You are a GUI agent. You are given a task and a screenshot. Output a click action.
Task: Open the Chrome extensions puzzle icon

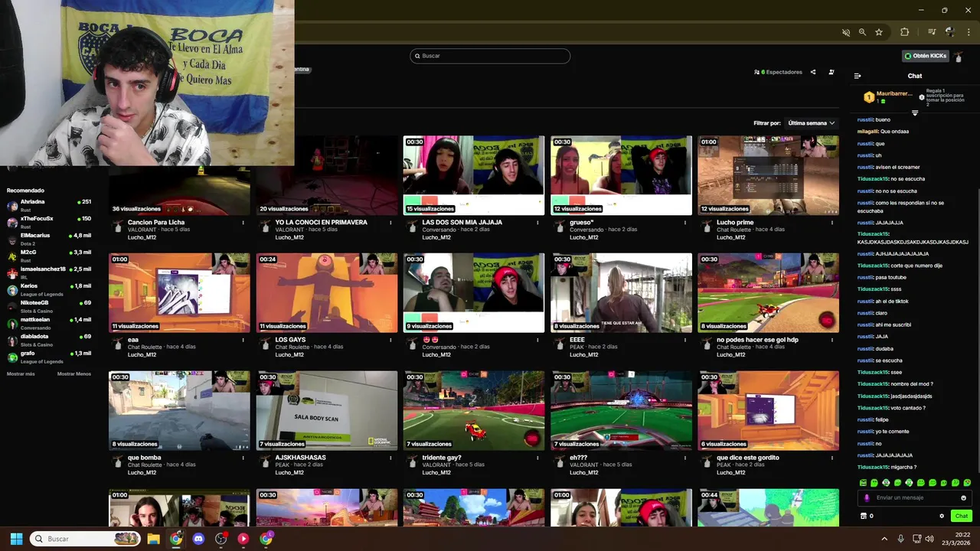click(904, 32)
